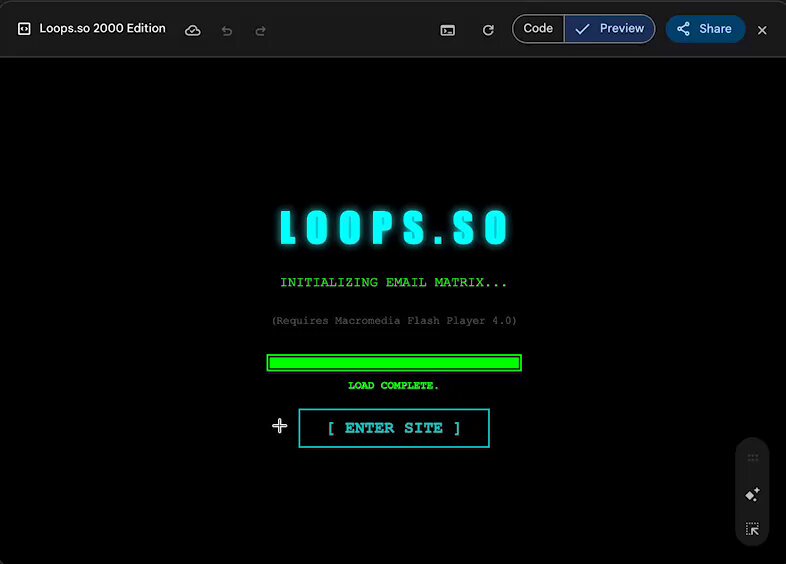Click the sparkle edit icon on floating toolbar
The image size is (786, 564).
pos(752,494)
